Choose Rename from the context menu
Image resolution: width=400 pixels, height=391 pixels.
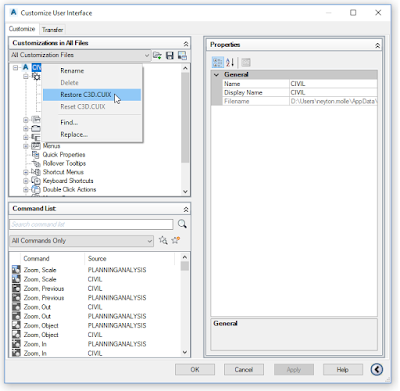click(x=92, y=71)
